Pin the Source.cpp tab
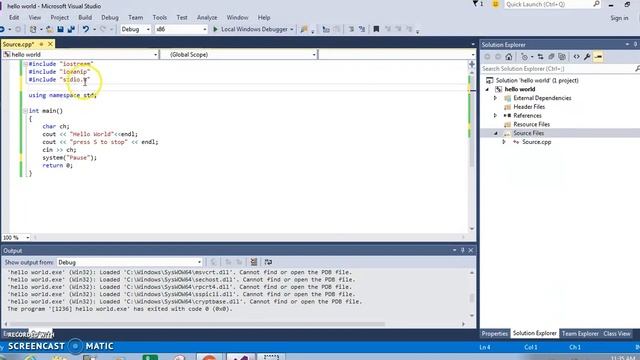 [x=41, y=44]
